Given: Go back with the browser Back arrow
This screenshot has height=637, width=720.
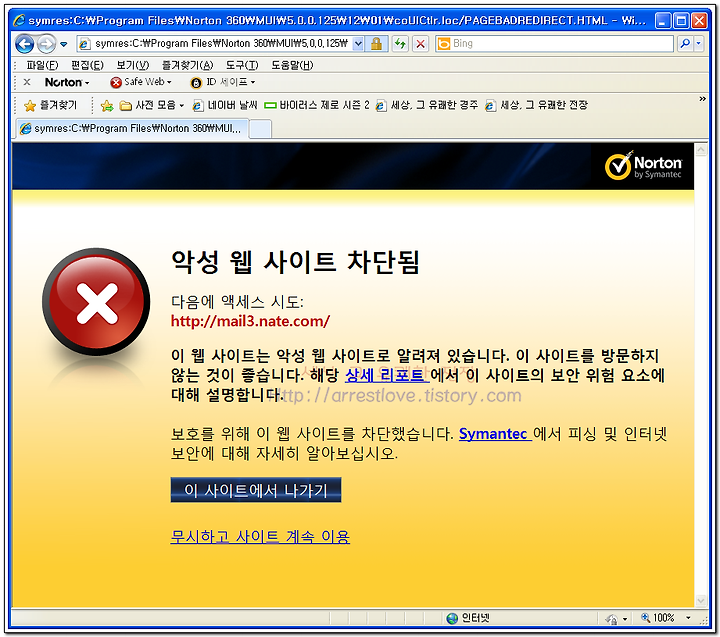Looking at the screenshot, I should pos(24,44).
